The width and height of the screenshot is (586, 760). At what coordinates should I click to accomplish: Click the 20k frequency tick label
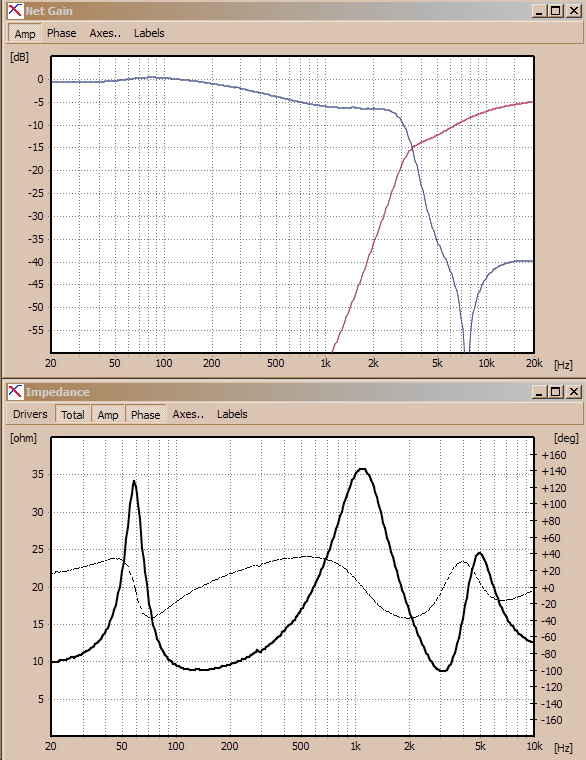[534, 363]
